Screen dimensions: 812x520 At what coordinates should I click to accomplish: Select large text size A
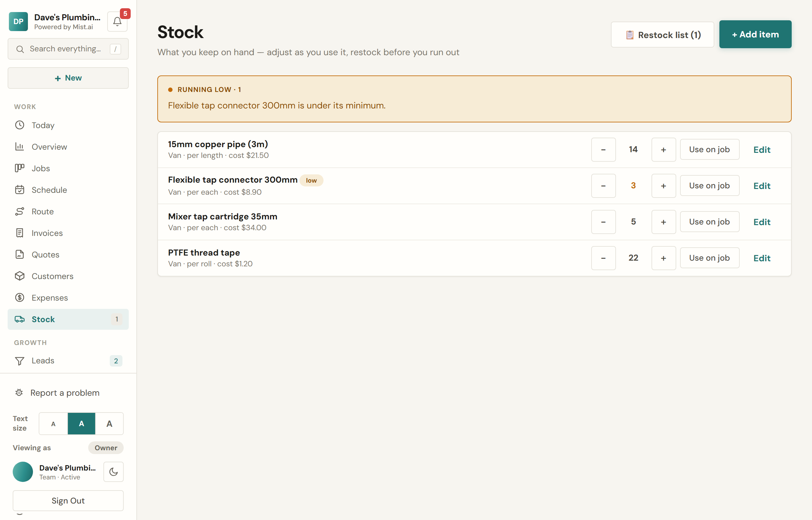coord(109,424)
